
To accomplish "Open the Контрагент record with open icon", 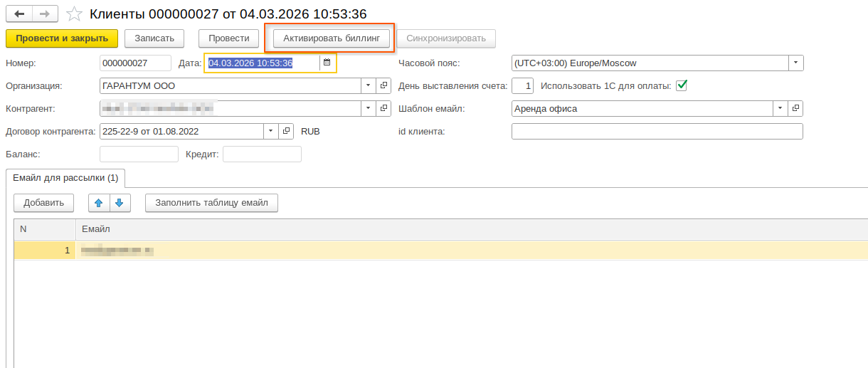I will [383, 109].
